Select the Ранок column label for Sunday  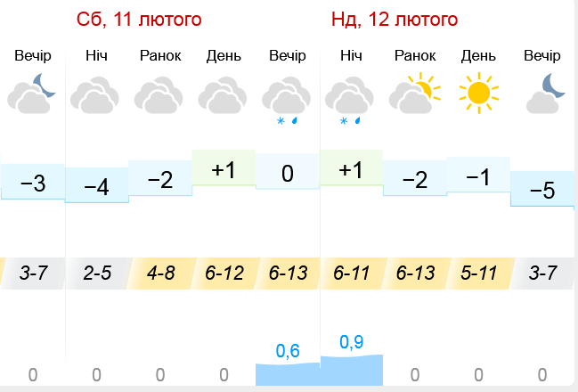click(415, 56)
